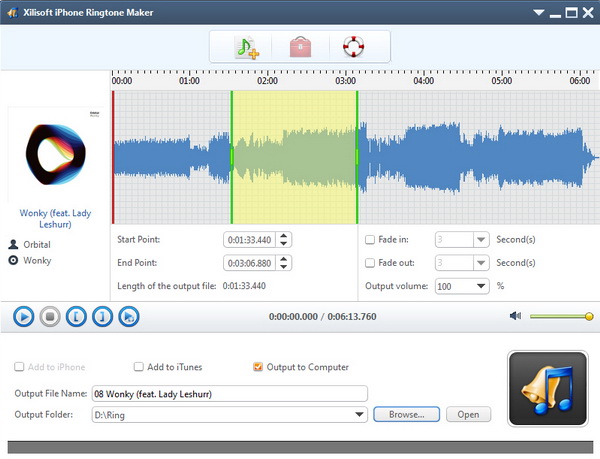600x459 pixels.
Task: Click the large create ringtone button
Action: [x=546, y=388]
